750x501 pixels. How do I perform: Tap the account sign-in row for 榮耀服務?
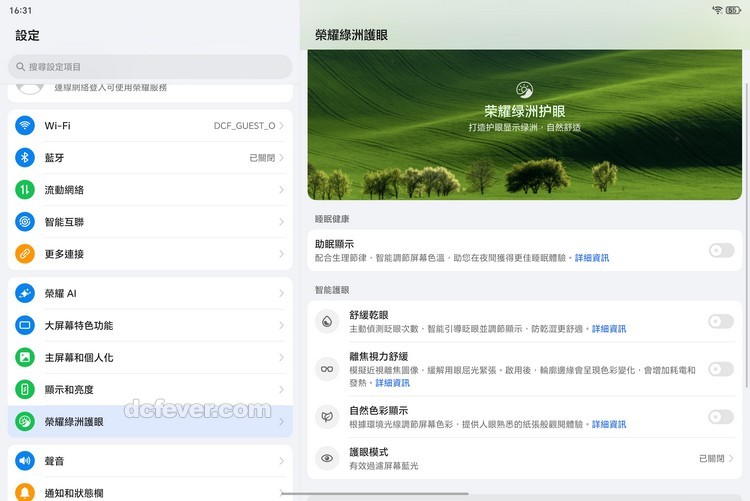click(x=150, y=93)
